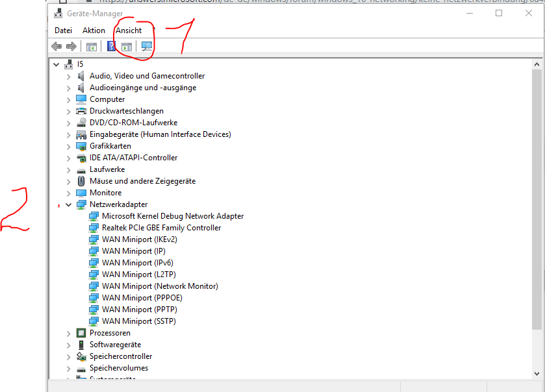Click the blue Help question mark icon
Viewport: 545px width, 392px height.
(x=111, y=46)
